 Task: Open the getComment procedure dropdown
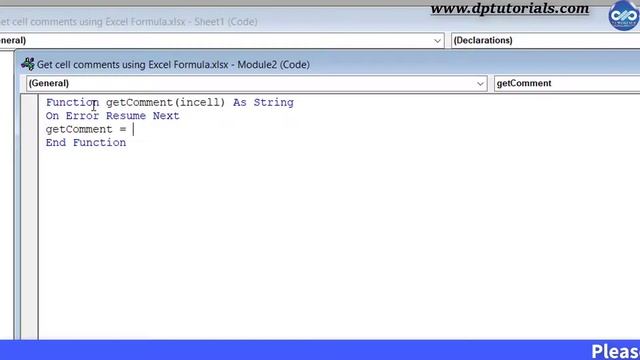click(567, 83)
